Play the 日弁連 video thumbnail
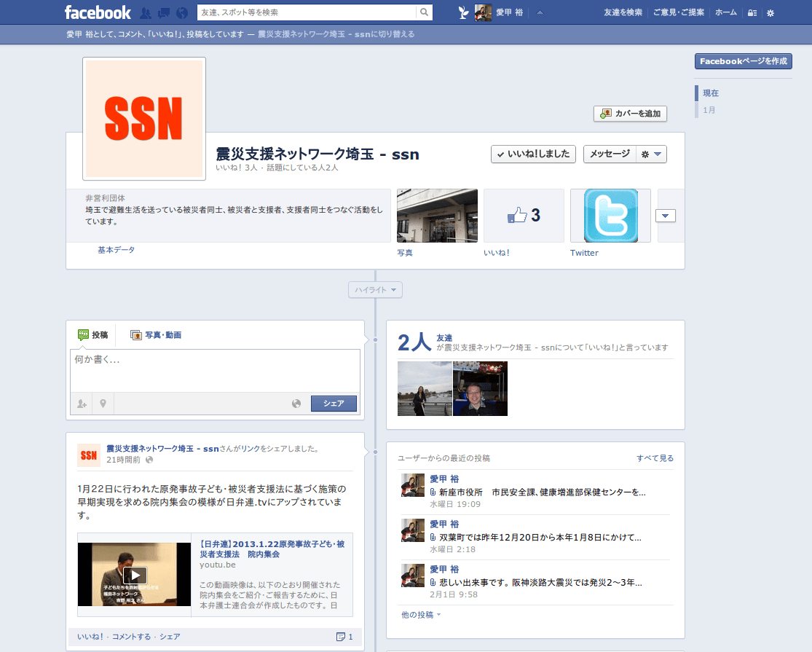 (x=135, y=574)
